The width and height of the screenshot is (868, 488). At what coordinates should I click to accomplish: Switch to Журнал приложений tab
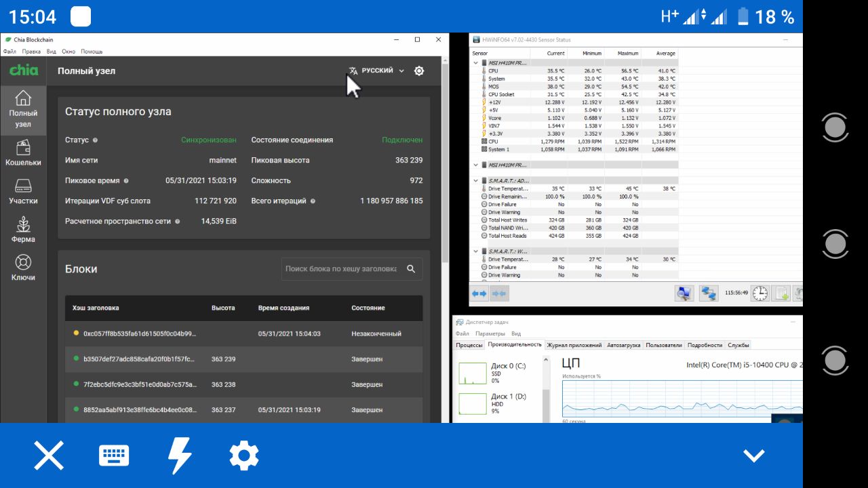pyautogui.click(x=574, y=345)
